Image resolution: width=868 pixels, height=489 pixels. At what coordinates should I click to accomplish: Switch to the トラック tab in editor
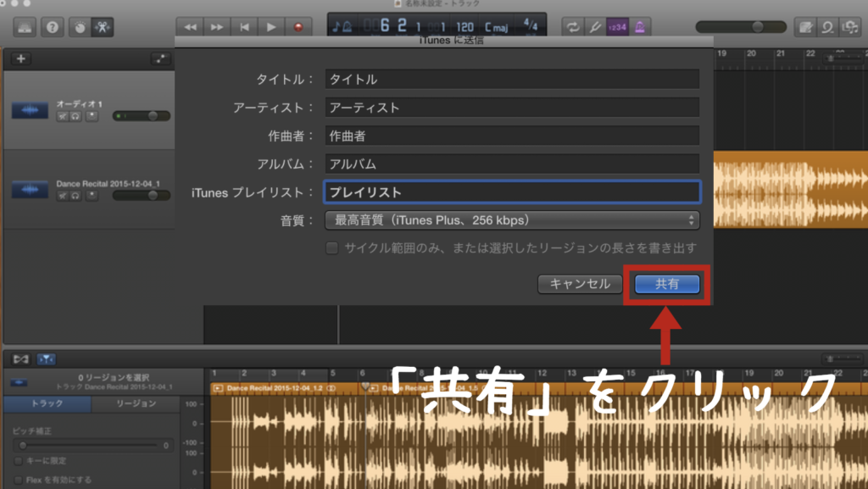point(47,403)
